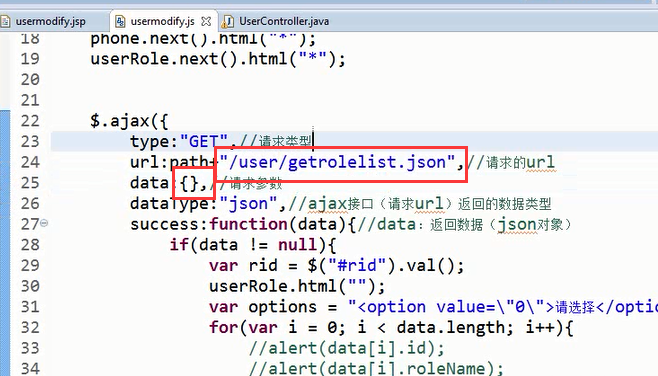Close the usermodify.js tab
This screenshot has height=376, width=658.
coord(206,21)
